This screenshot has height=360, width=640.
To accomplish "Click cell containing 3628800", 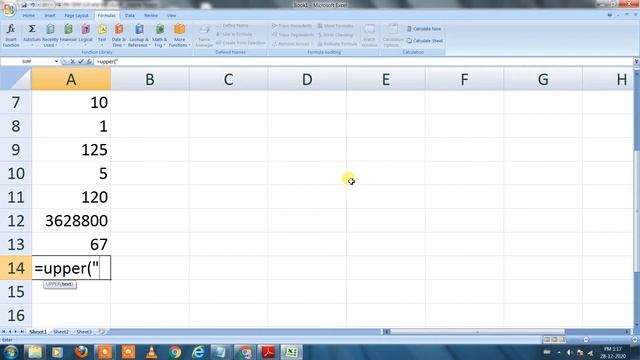I will (x=71, y=221).
